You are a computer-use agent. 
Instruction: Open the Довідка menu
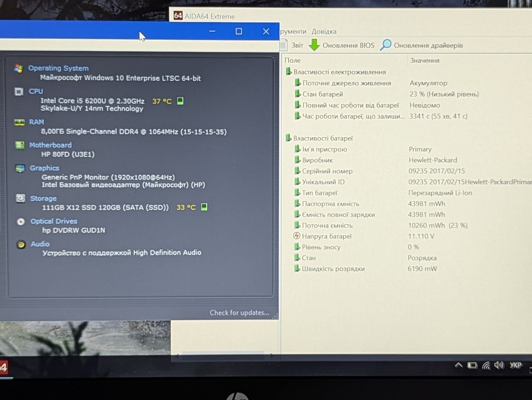pyautogui.click(x=324, y=32)
